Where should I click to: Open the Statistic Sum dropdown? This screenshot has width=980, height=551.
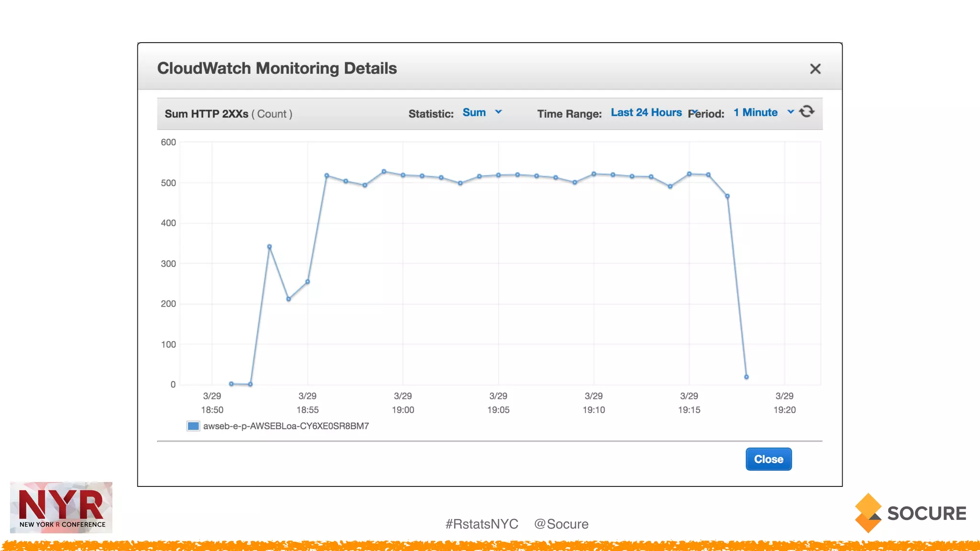(x=498, y=112)
